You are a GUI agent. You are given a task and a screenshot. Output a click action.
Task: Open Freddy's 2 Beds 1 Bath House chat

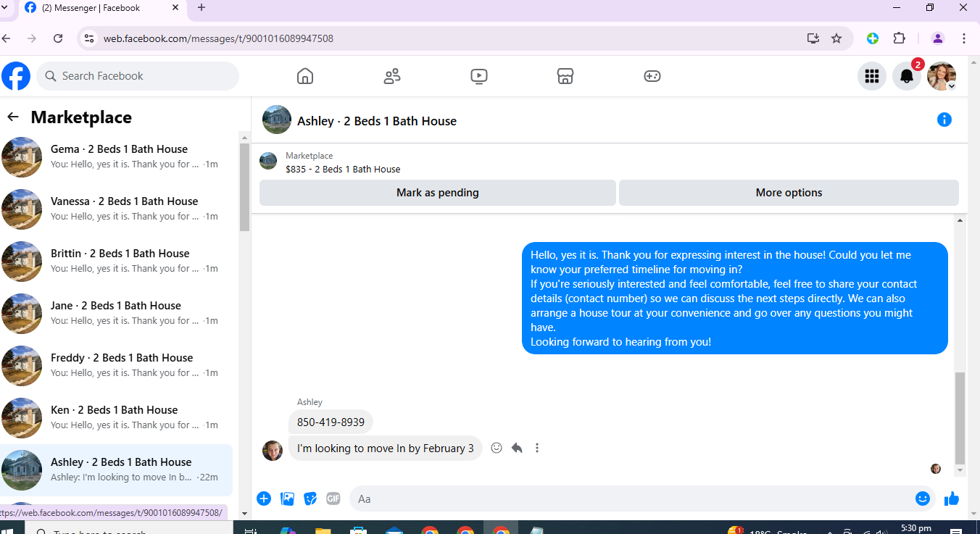pos(117,366)
